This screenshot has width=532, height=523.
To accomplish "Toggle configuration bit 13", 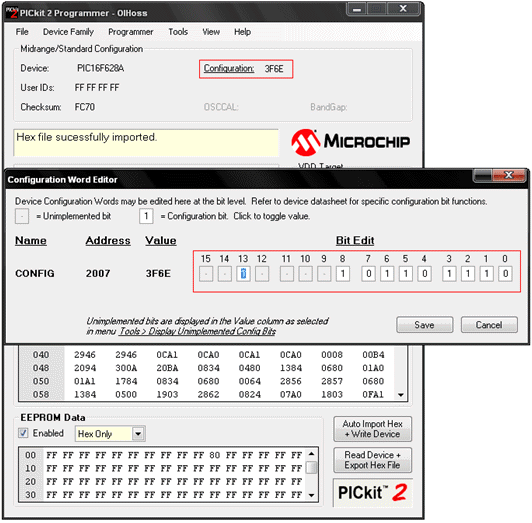I will click(x=243, y=274).
